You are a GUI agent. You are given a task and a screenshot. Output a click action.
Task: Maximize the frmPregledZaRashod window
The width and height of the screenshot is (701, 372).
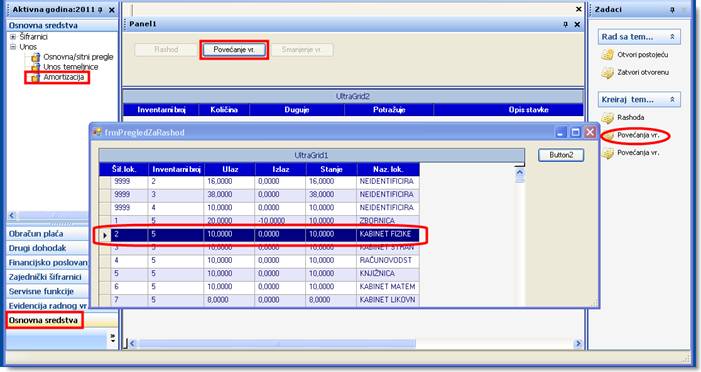[x=576, y=132]
